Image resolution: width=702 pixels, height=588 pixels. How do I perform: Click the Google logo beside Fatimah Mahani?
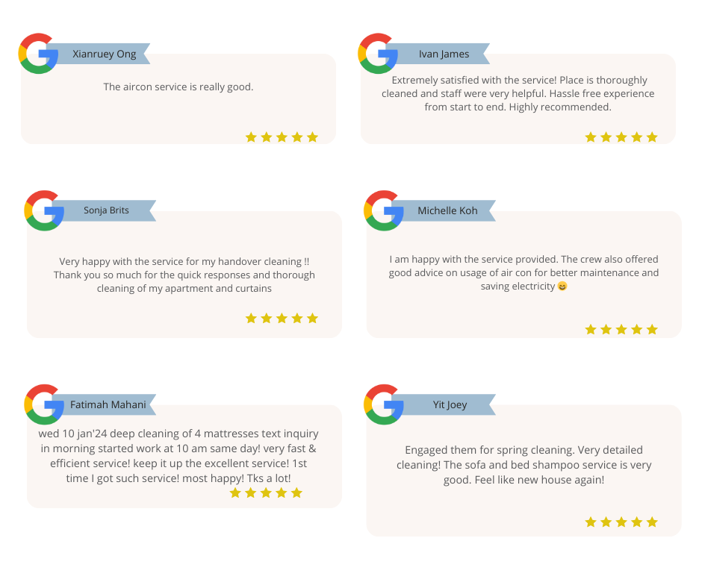coord(44,404)
